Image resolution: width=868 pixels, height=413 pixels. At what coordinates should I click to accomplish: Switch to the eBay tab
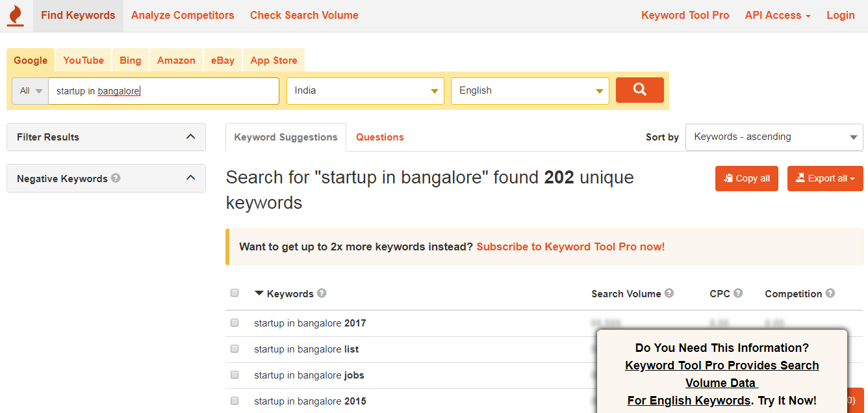pyautogui.click(x=223, y=60)
